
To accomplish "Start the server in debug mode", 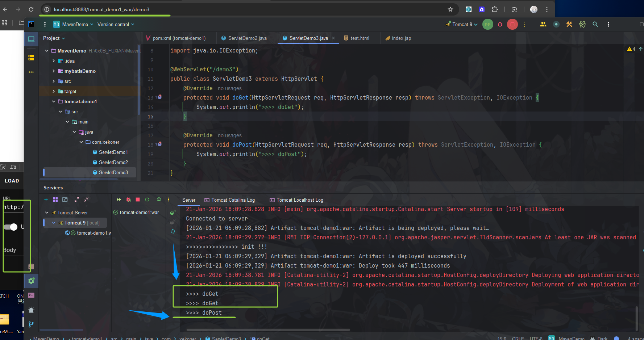I will (x=500, y=24).
